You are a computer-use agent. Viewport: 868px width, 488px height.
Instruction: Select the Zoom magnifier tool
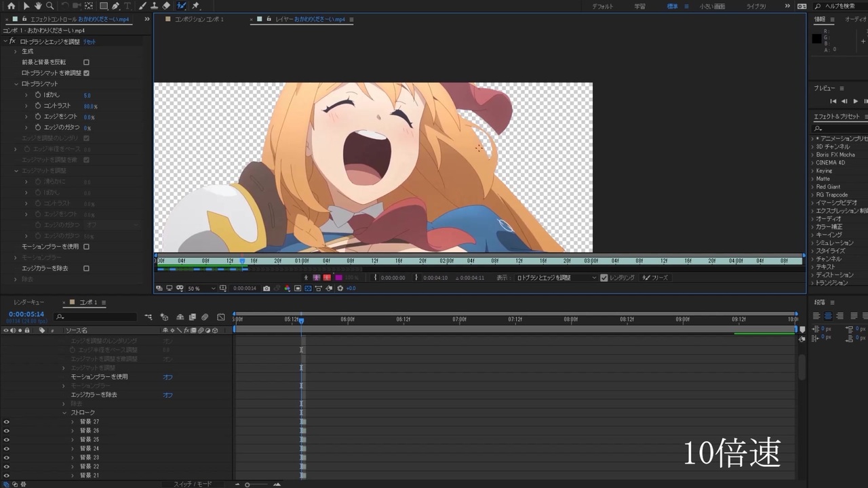click(50, 5)
